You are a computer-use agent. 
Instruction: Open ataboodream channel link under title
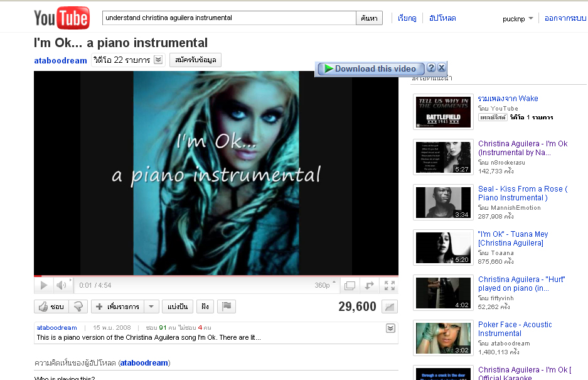tap(60, 60)
